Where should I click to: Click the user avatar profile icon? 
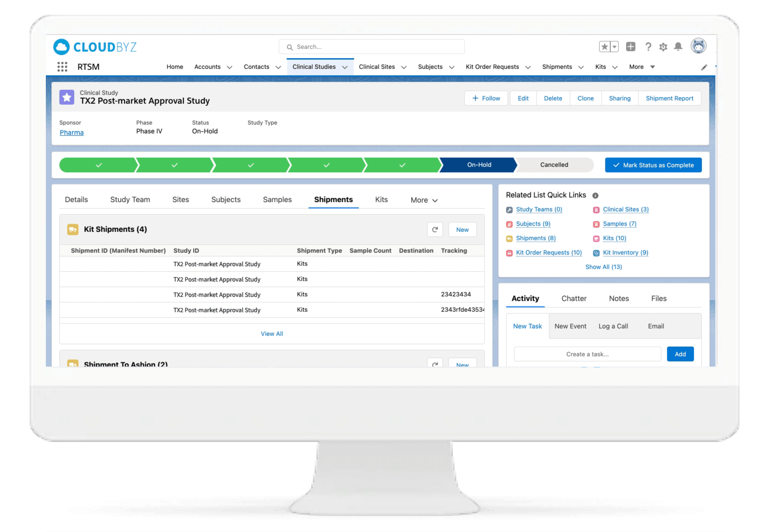(698, 46)
